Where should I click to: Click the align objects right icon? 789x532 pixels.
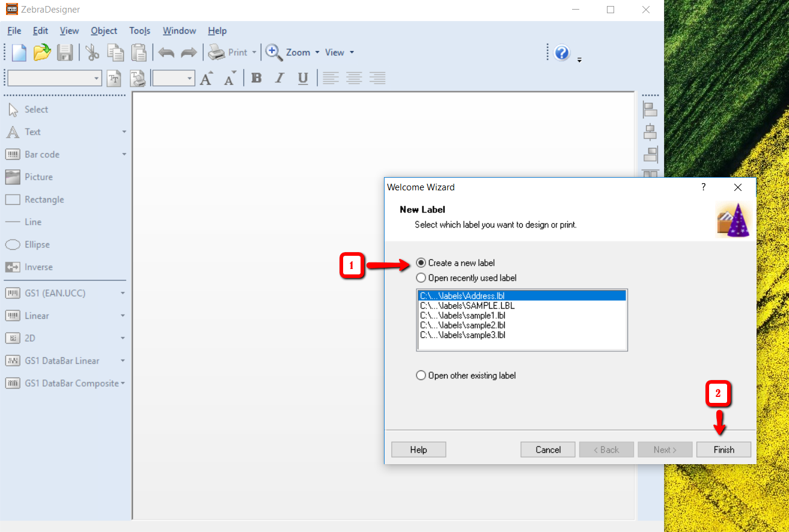click(x=650, y=154)
